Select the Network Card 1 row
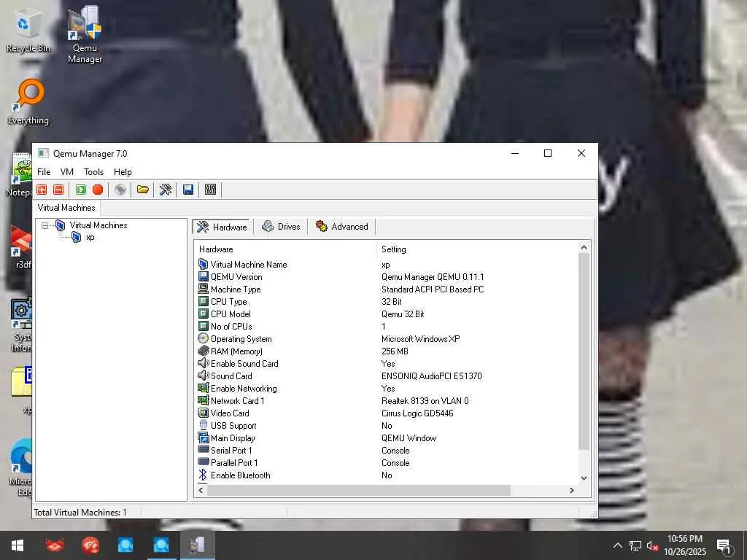The image size is (747, 560). (x=386, y=400)
